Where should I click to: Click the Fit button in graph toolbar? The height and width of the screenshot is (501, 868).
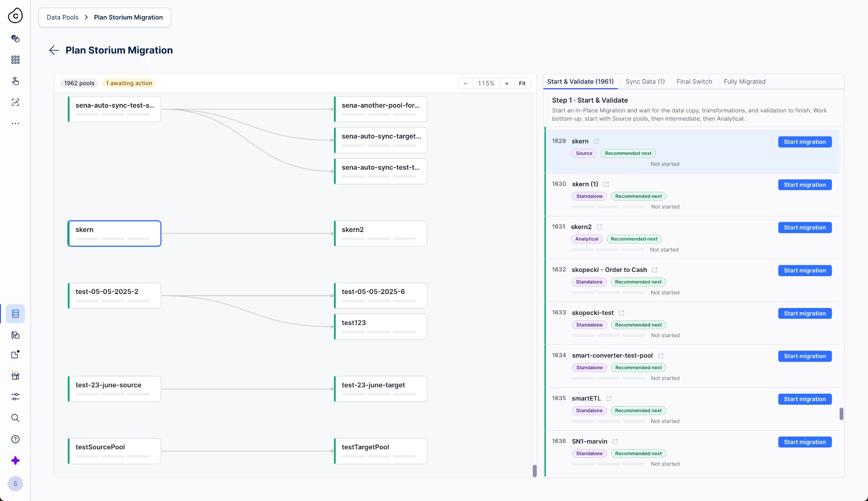(522, 83)
